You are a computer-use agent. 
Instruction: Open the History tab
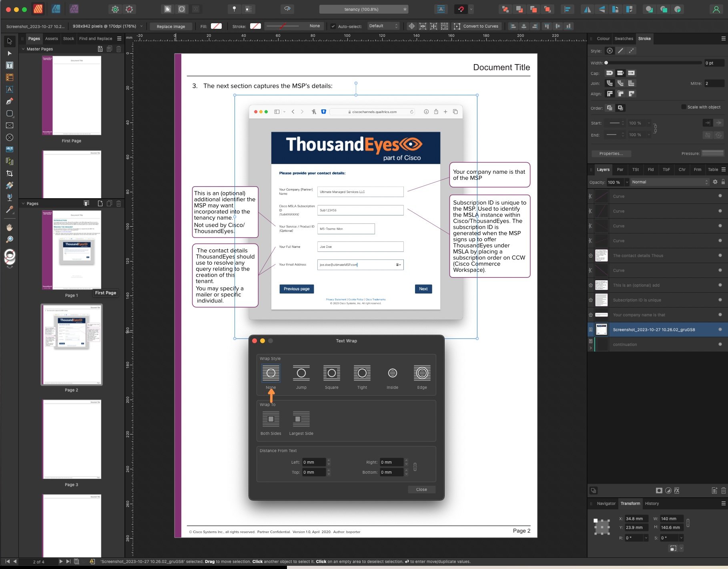click(652, 503)
